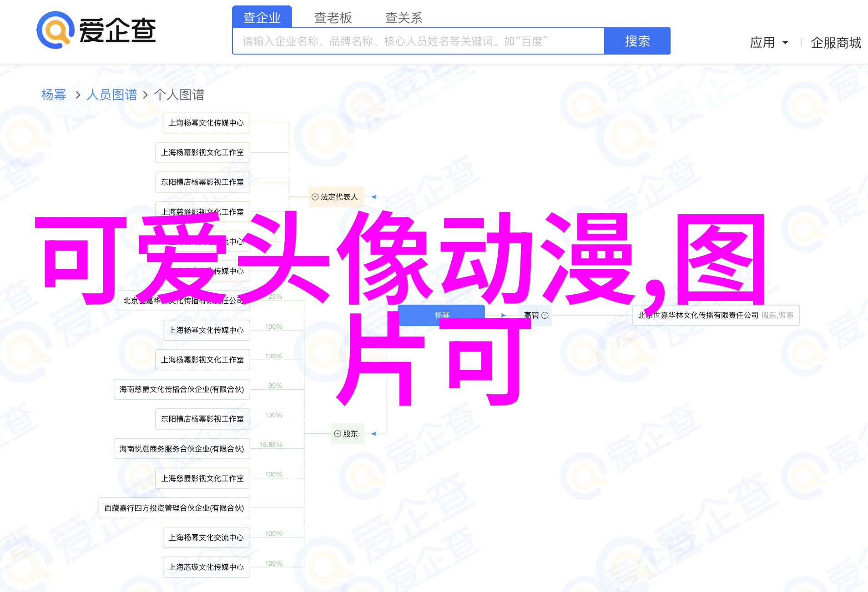The image size is (868, 592).
Task: Click the 99% shareholding label
Action: pos(275,386)
